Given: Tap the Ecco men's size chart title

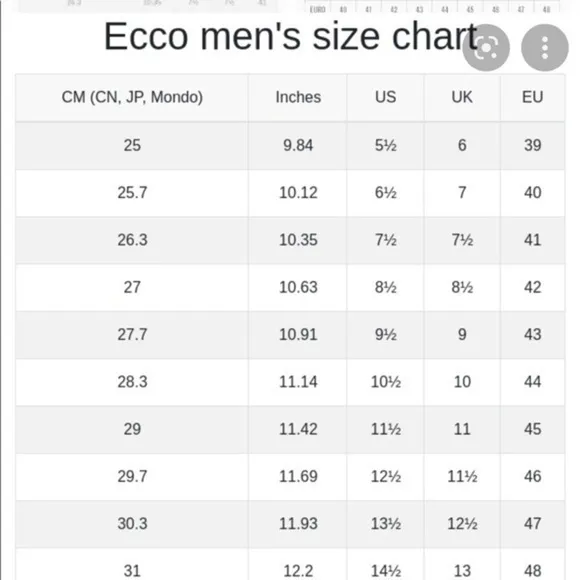Looking at the screenshot, I should (291, 36).
